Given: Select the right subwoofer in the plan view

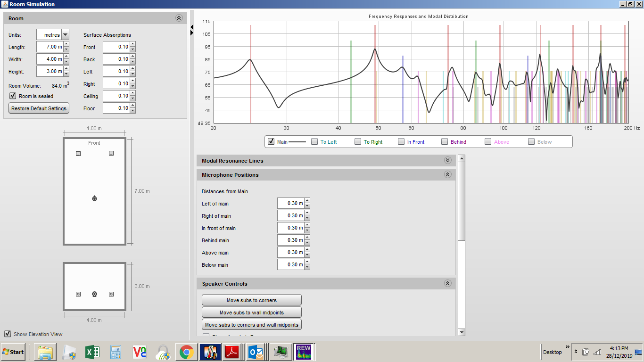Looking at the screenshot, I should 111,153.
